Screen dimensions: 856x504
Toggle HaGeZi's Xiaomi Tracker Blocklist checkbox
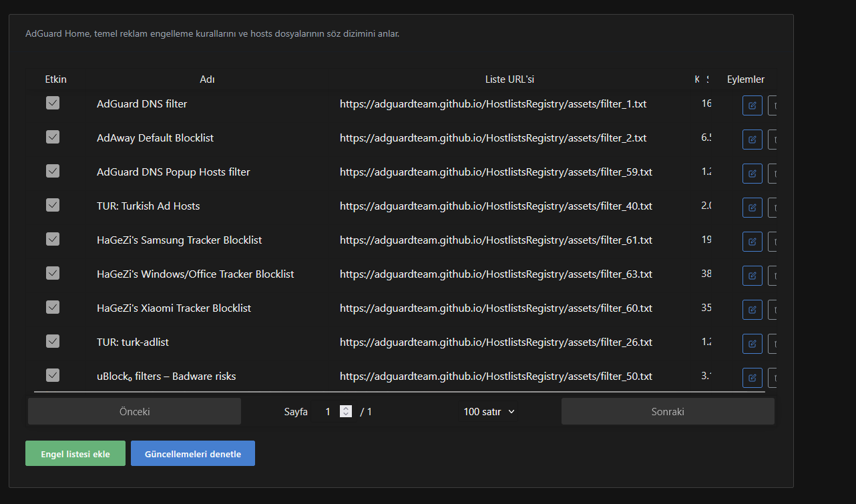tap(53, 307)
